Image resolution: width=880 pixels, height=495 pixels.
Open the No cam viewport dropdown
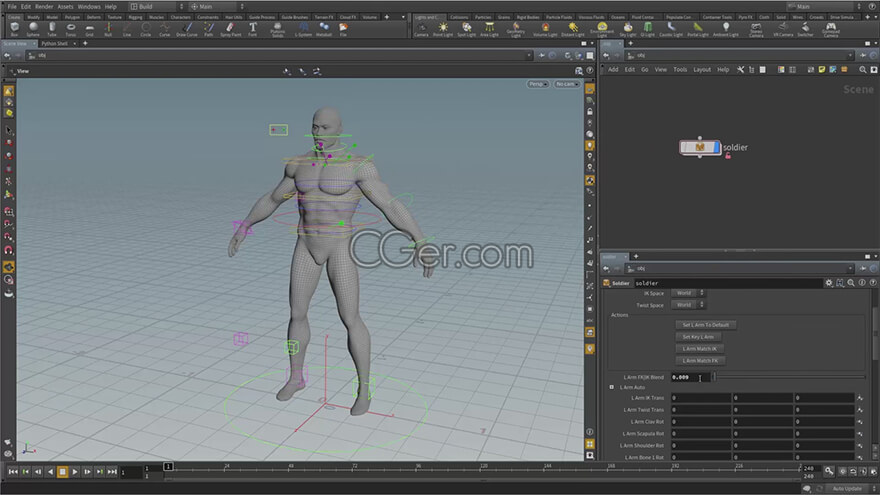point(567,84)
